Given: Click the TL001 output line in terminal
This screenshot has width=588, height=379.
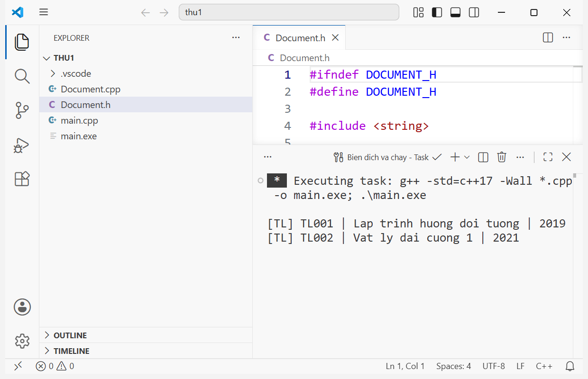Looking at the screenshot, I should tap(416, 223).
